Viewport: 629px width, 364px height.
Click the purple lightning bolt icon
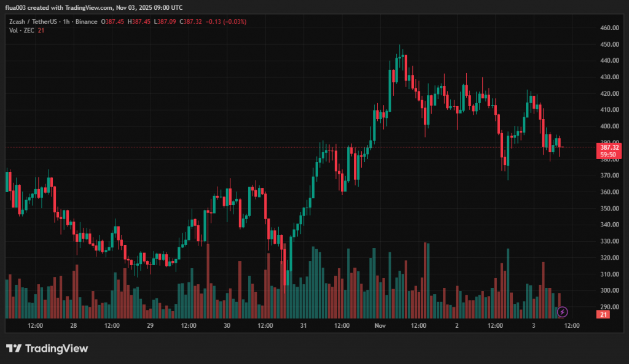(x=562, y=312)
